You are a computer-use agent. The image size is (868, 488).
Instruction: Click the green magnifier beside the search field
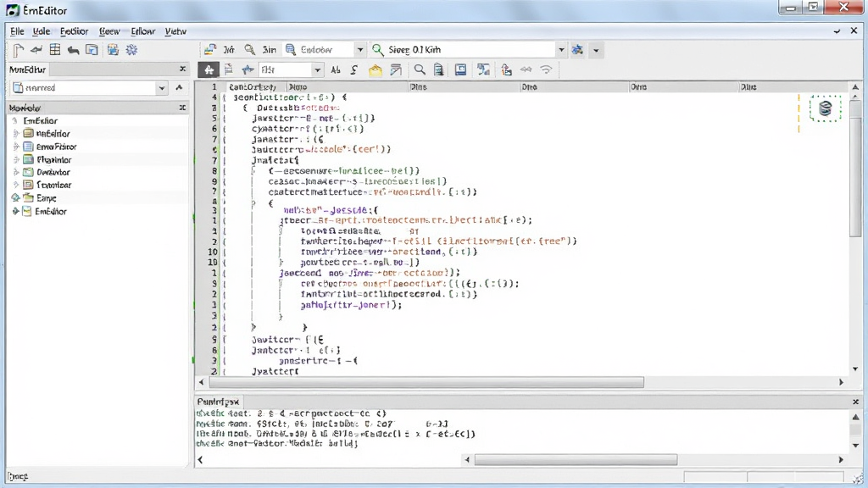pyautogui.click(x=378, y=50)
